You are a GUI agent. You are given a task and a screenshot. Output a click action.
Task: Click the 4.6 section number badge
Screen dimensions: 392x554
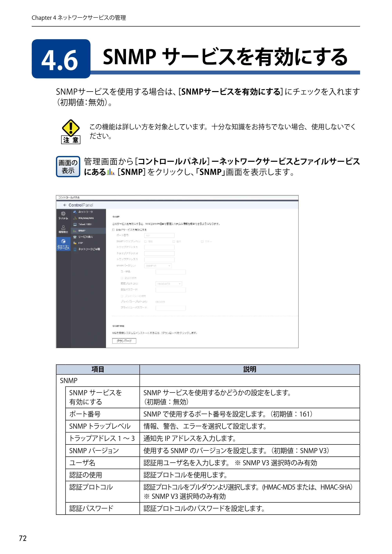[x=61, y=59]
